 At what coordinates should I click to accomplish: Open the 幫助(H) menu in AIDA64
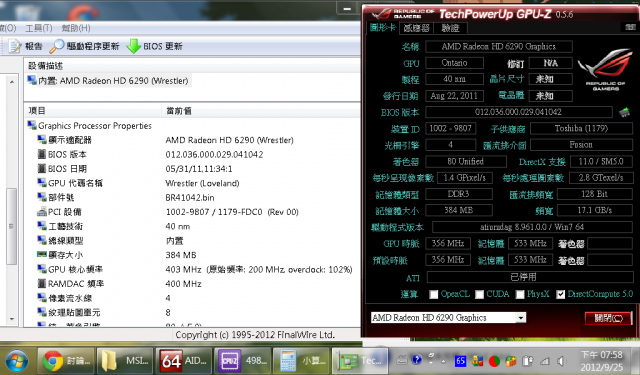76,28
